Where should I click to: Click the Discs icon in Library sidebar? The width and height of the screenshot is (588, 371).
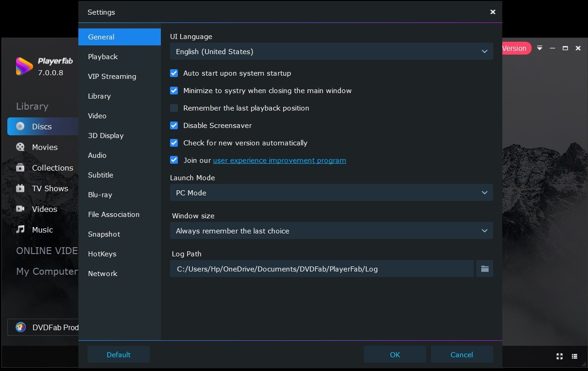click(20, 127)
